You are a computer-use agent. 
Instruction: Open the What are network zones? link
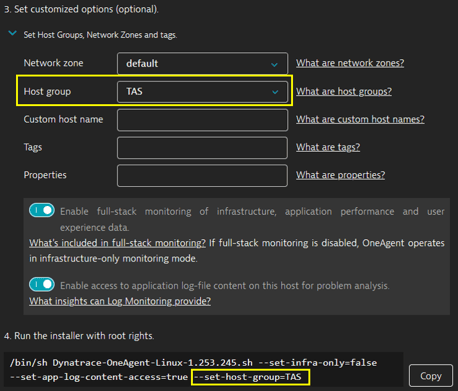point(350,63)
